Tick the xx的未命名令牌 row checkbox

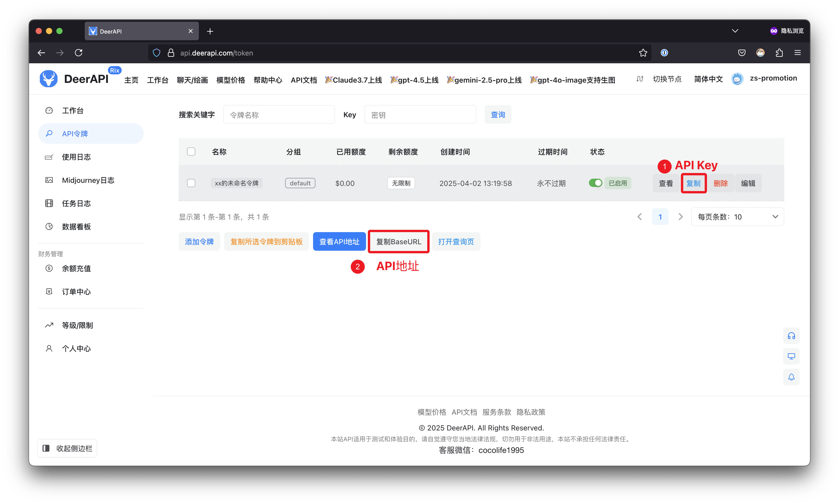(x=191, y=183)
